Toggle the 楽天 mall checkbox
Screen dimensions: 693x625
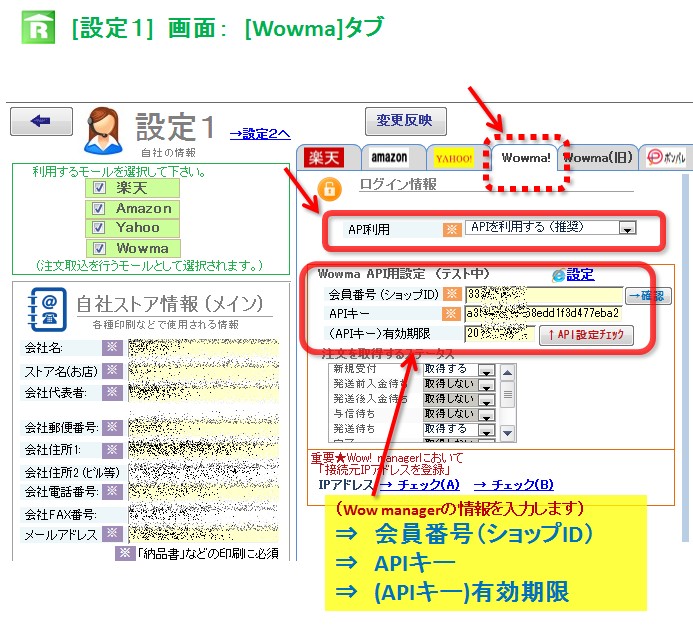(99, 188)
